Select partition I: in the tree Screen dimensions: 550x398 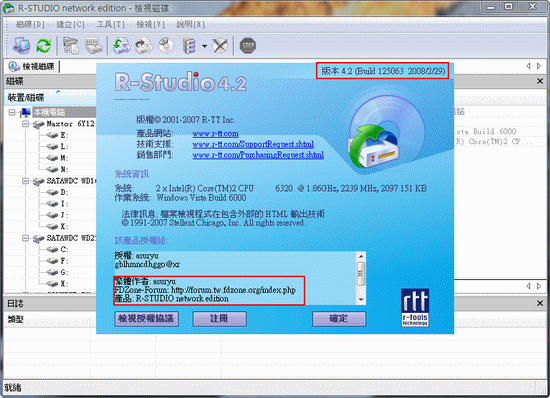coord(65,204)
